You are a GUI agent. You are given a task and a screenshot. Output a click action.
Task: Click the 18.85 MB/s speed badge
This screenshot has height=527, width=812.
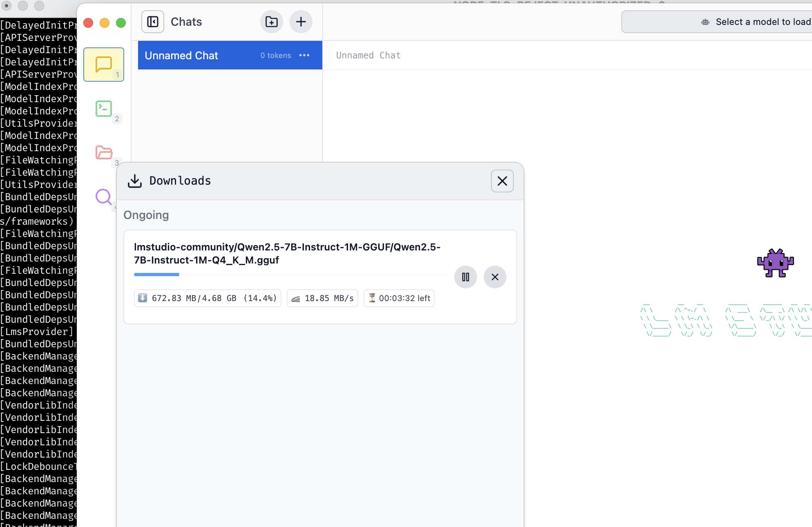click(322, 298)
